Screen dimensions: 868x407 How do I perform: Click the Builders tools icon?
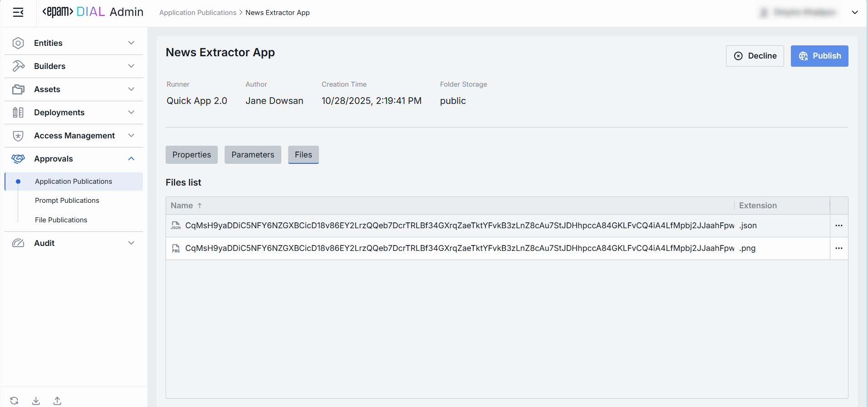point(18,66)
